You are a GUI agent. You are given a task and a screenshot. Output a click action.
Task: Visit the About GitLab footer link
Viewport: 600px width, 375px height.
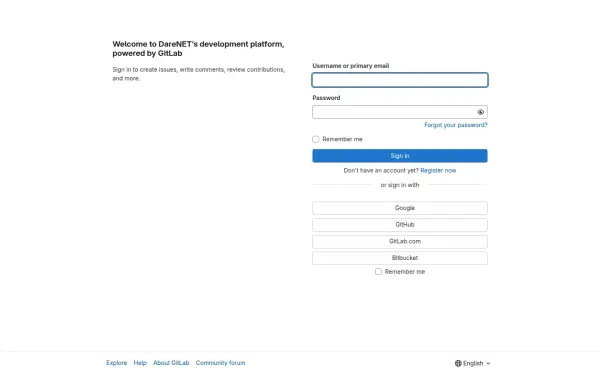171,363
